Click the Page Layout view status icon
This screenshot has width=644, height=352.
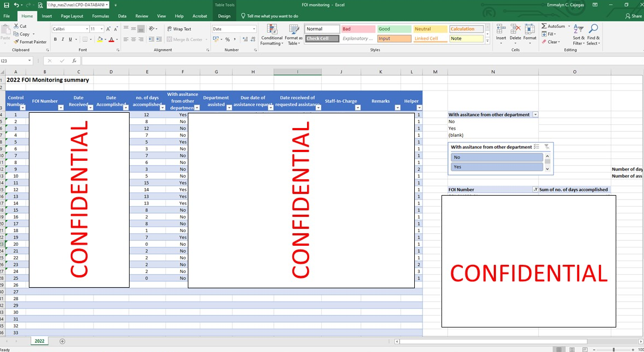click(x=572, y=349)
